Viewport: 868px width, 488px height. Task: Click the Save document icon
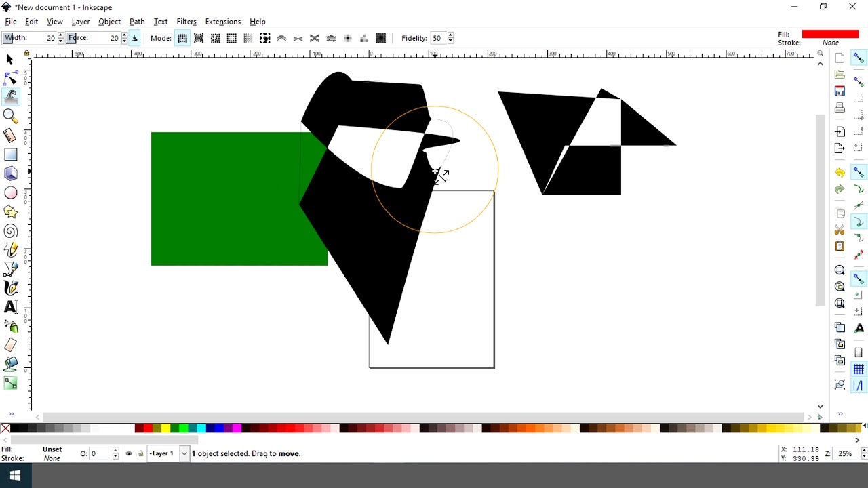(x=840, y=91)
